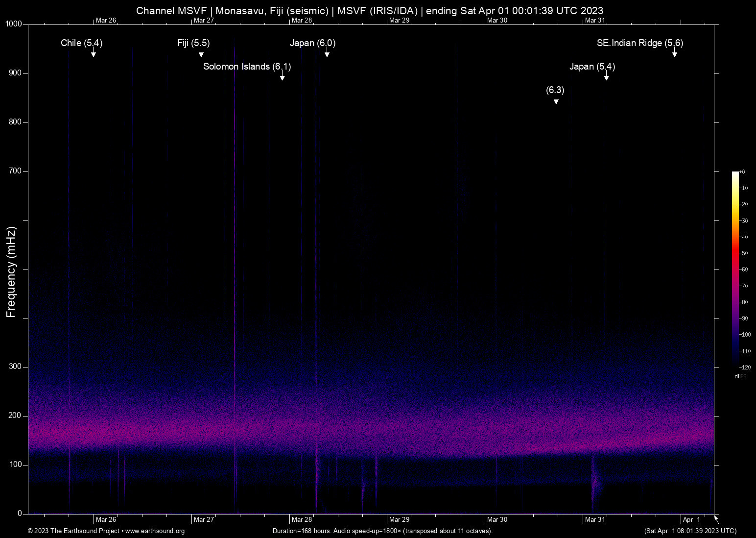Click the dBFS color scale bar

[x=735, y=269]
